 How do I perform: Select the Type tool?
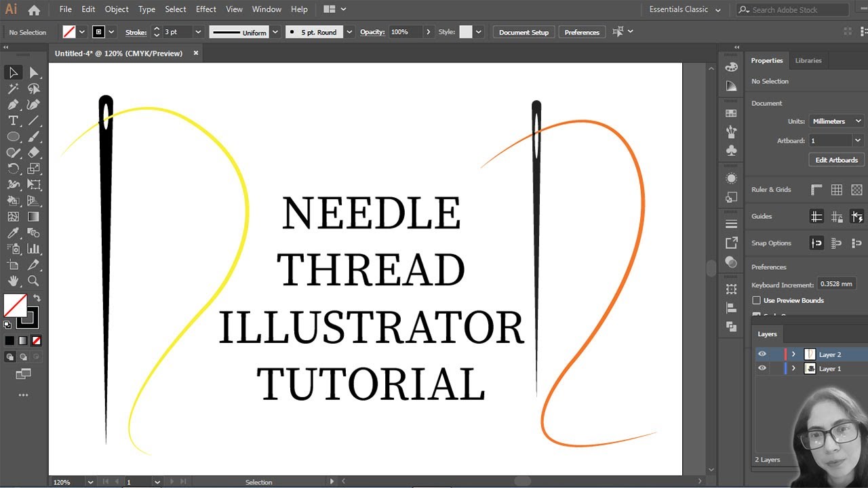(13, 121)
